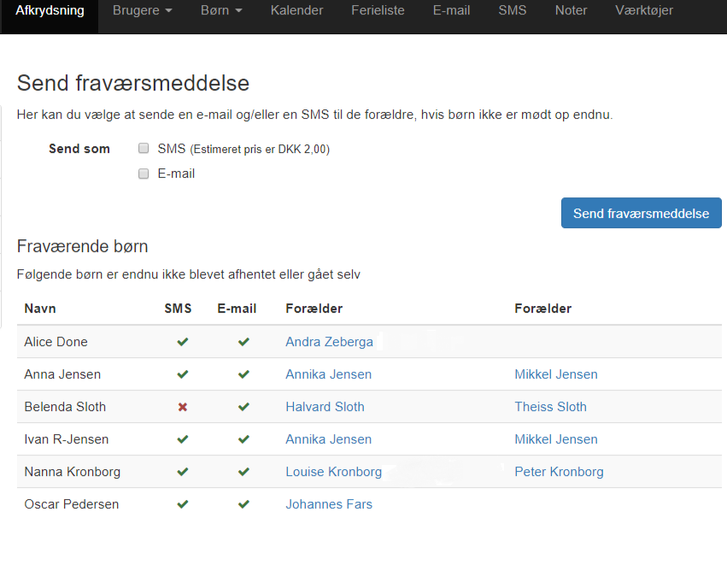Open Mikkel Jensen link in Anna Jensen row
This screenshot has height=588, width=727.
[x=556, y=374]
